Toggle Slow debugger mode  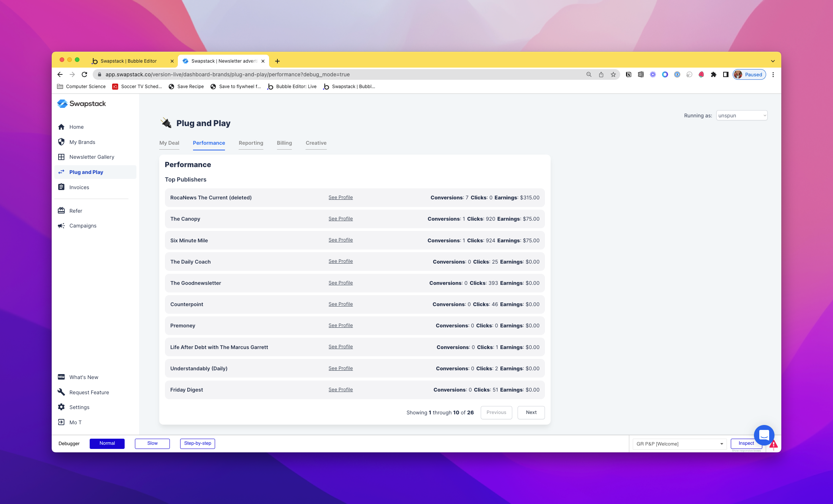click(x=152, y=443)
